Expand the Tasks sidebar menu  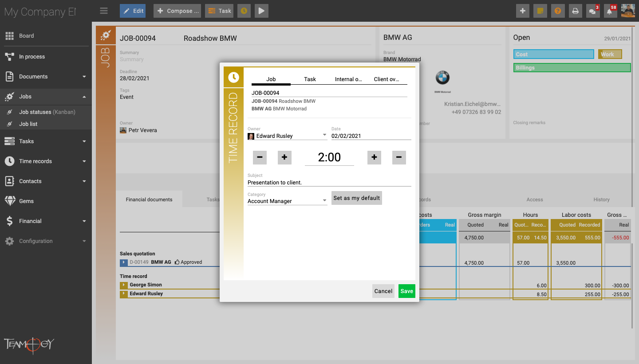(46, 141)
